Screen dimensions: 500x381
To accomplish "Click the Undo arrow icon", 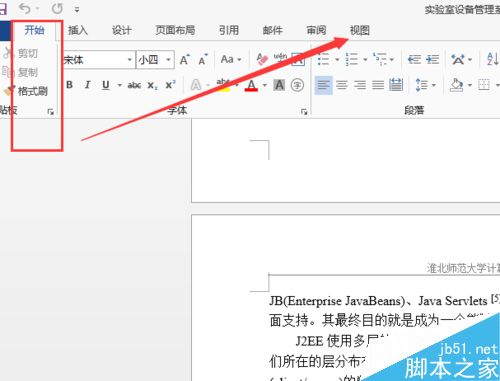I will pyautogui.click(x=25, y=8).
